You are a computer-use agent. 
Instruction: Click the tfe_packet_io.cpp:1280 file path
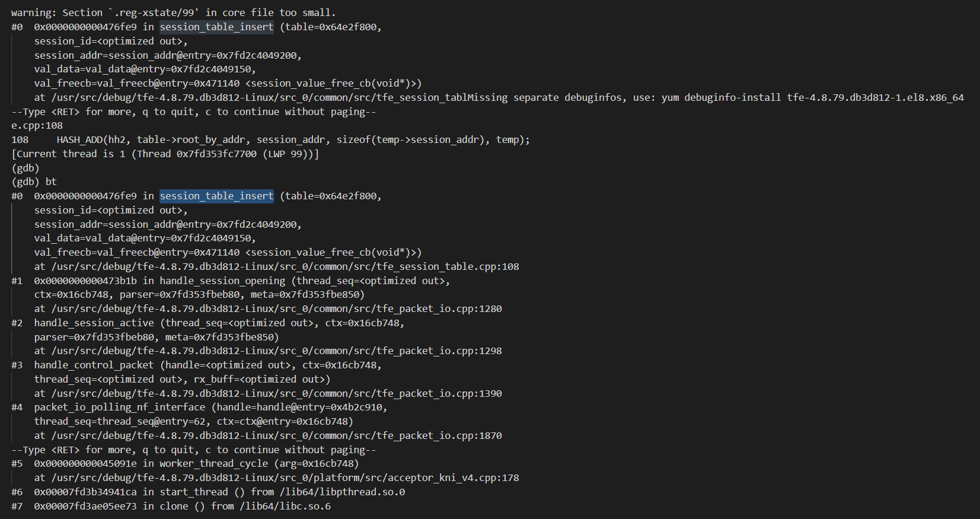click(276, 309)
